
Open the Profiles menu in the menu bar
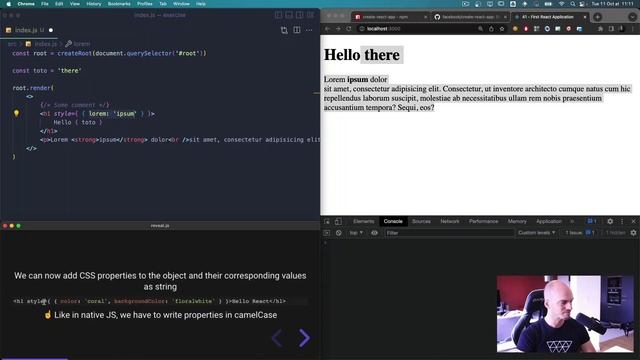(x=144, y=4)
